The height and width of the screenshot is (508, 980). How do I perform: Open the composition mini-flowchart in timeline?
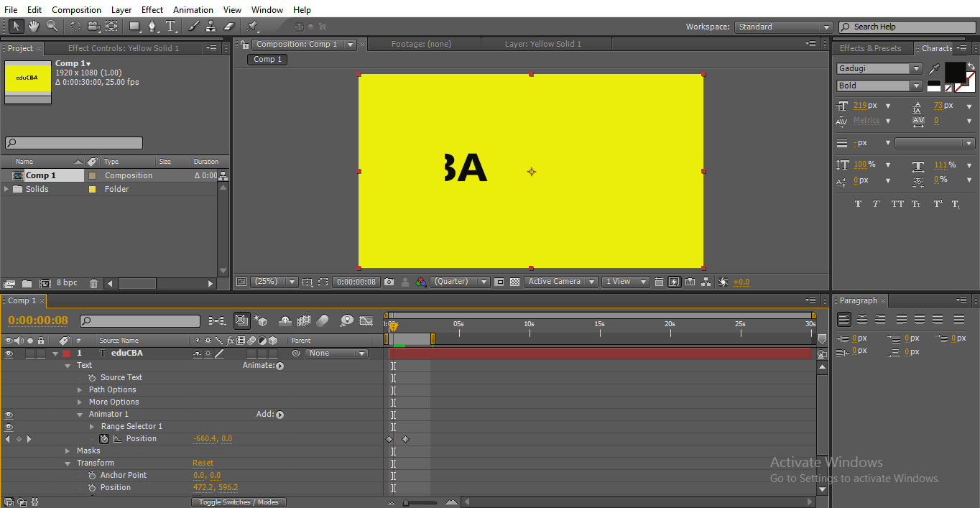tap(216, 320)
